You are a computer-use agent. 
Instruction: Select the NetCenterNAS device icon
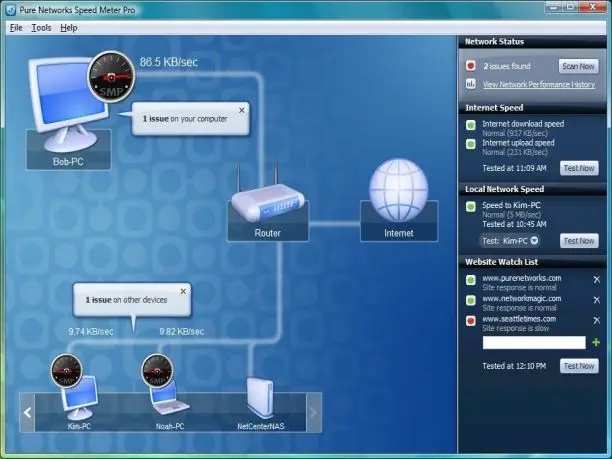coord(260,398)
